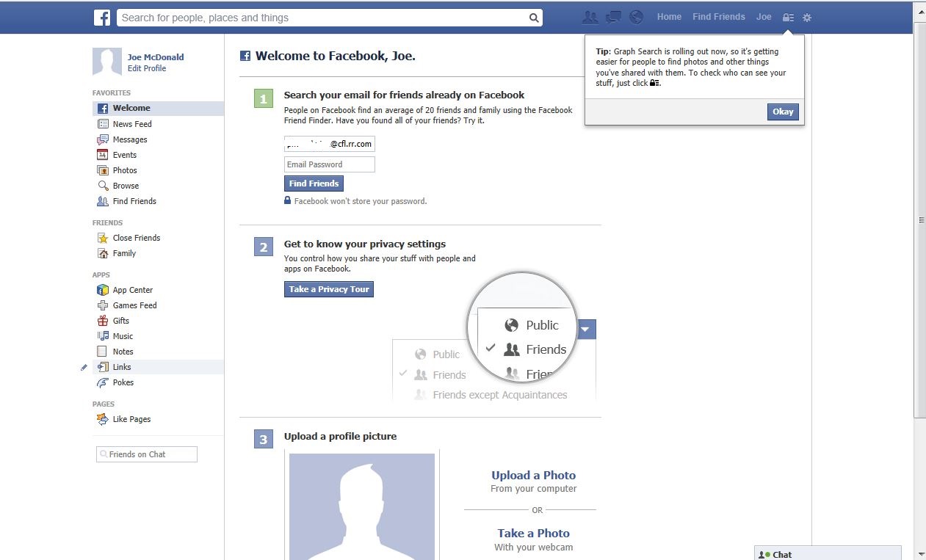This screenshot has width=926, height=560.
Task: Open Find Friends in top navigation
Action: [x=718, y=17]
